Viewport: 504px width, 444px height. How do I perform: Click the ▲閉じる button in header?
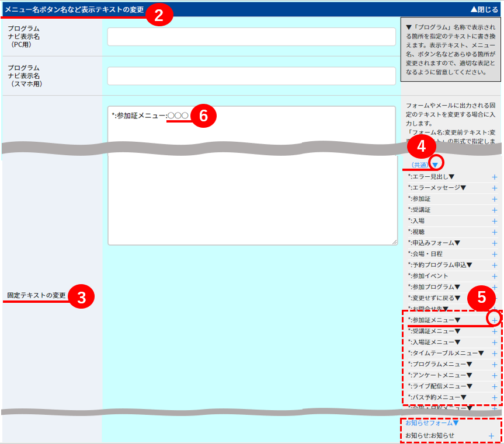(484, 10)
